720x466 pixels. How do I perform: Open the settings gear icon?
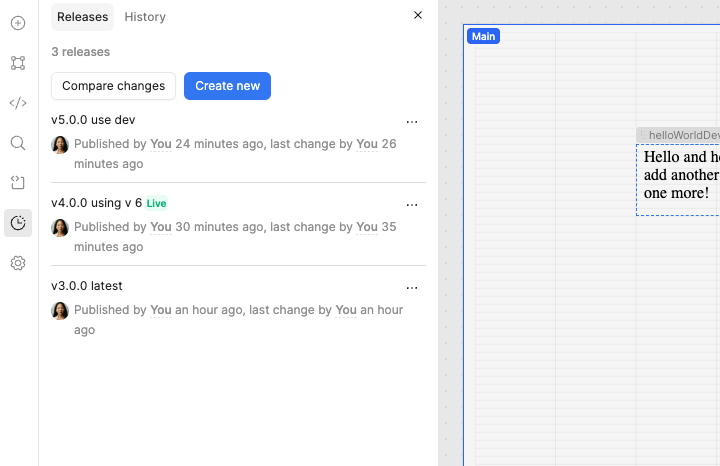pos(18,263)
